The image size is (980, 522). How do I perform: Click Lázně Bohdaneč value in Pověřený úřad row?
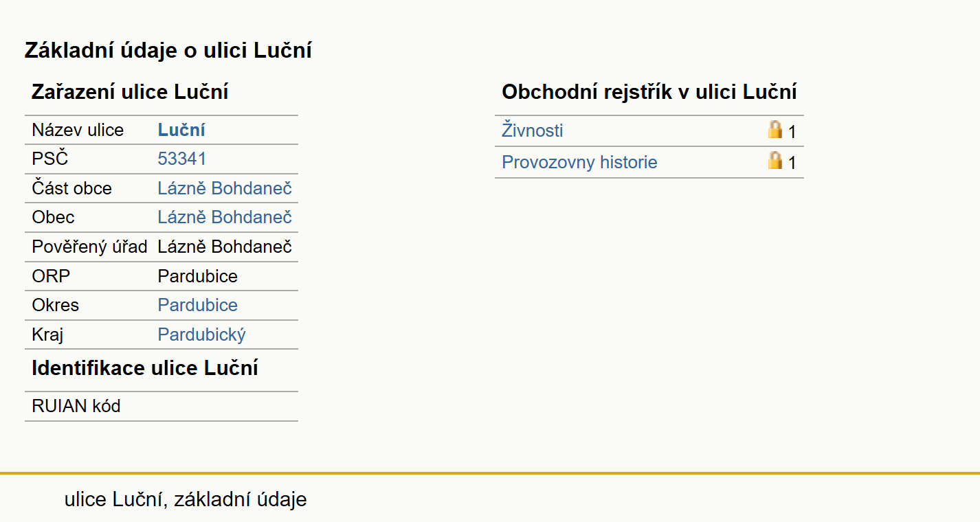click(x=225, y=247)
